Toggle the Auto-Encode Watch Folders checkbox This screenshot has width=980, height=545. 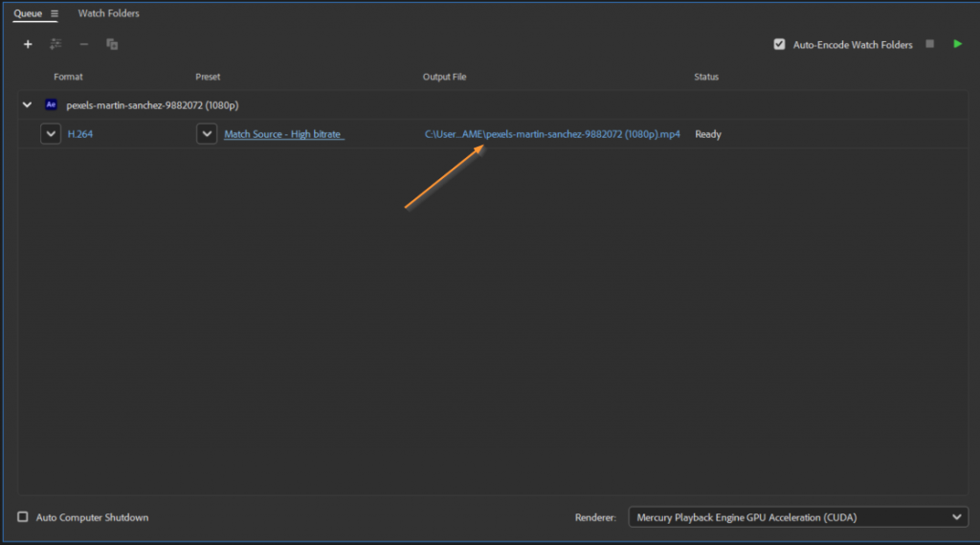click(x=779, y=44)
